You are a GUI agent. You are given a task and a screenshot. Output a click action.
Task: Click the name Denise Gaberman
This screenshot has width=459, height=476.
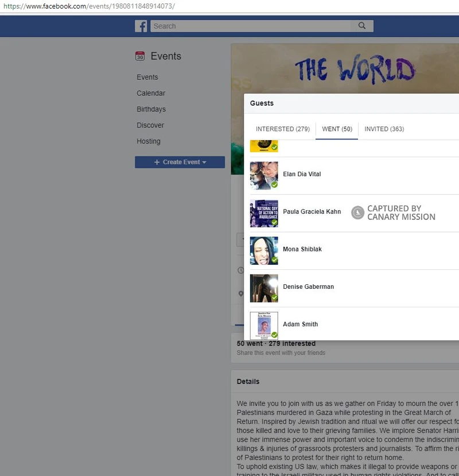pyautogui.click(x=308, y=287)
